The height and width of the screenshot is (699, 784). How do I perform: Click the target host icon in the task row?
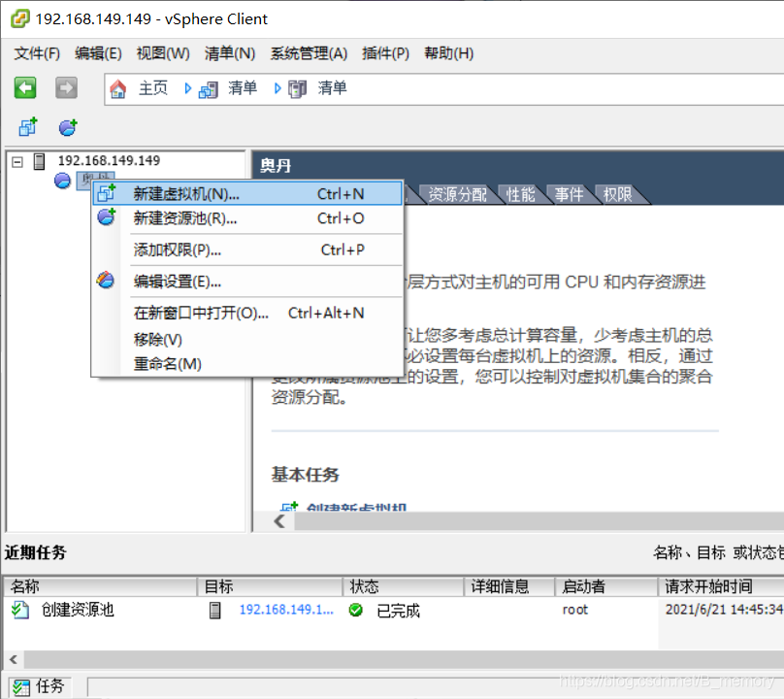tap(215, 610)
